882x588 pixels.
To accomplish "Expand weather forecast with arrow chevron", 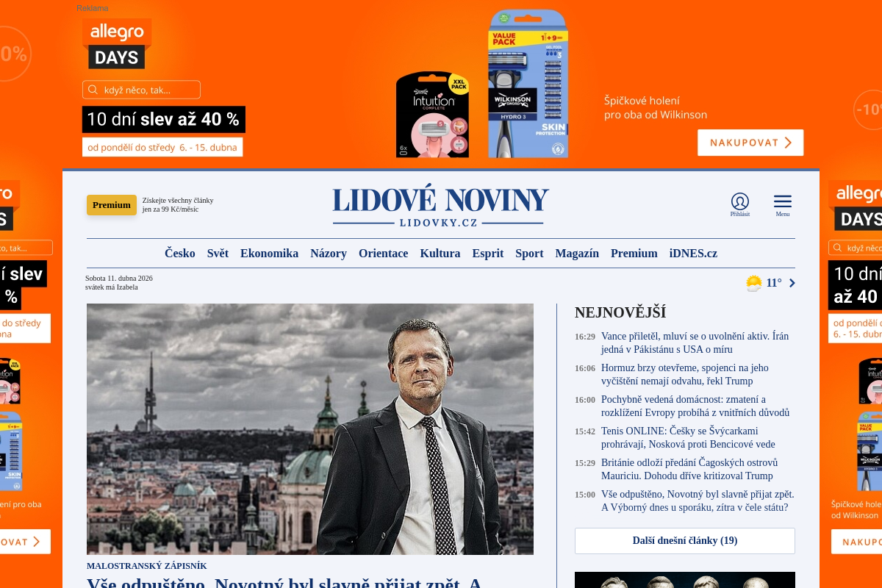I will click(792, 283).
